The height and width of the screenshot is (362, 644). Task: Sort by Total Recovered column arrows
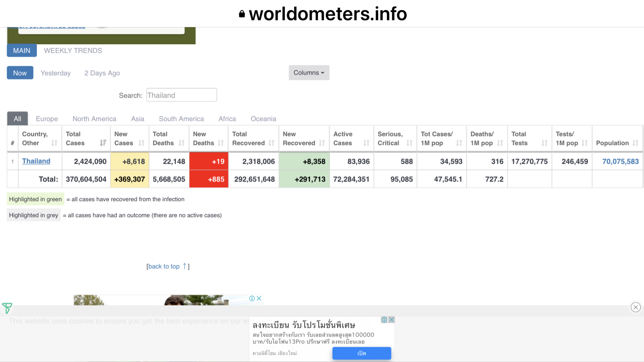272,143
